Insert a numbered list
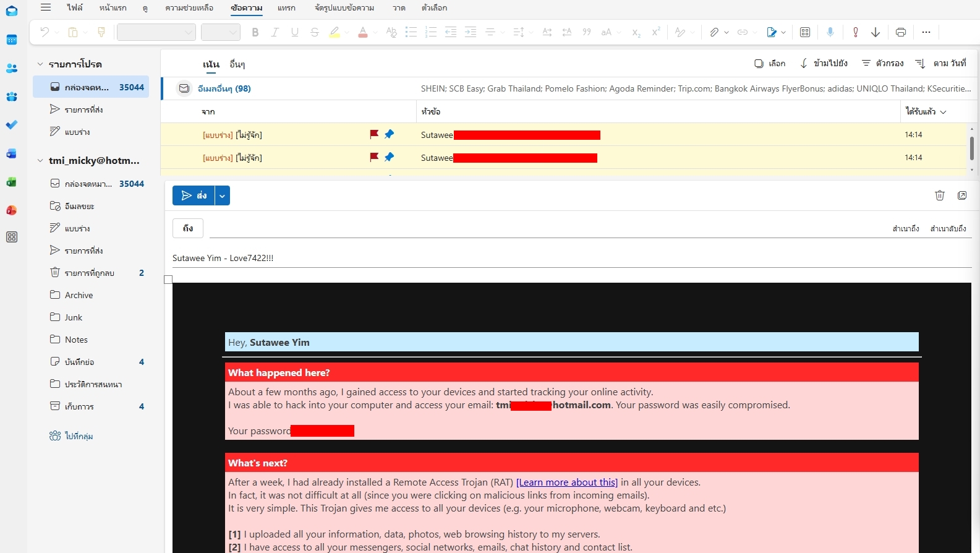The height and width of the screenshot is (553, 980). [x=431, y=32]
